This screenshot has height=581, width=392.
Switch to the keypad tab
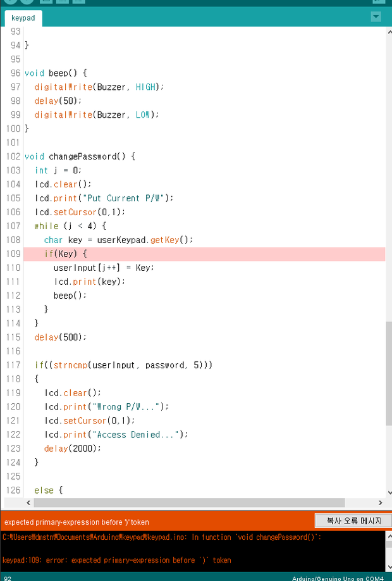click(23, 18)
